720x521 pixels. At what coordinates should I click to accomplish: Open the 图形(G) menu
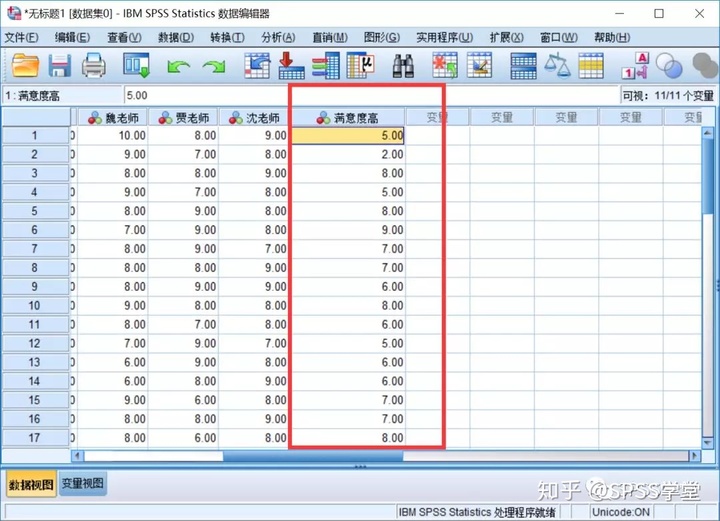(382, 37)
